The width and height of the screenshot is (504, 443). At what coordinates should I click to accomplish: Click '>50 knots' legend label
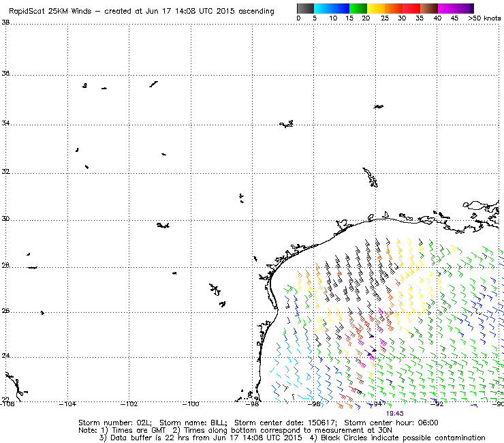click(484, 18)
